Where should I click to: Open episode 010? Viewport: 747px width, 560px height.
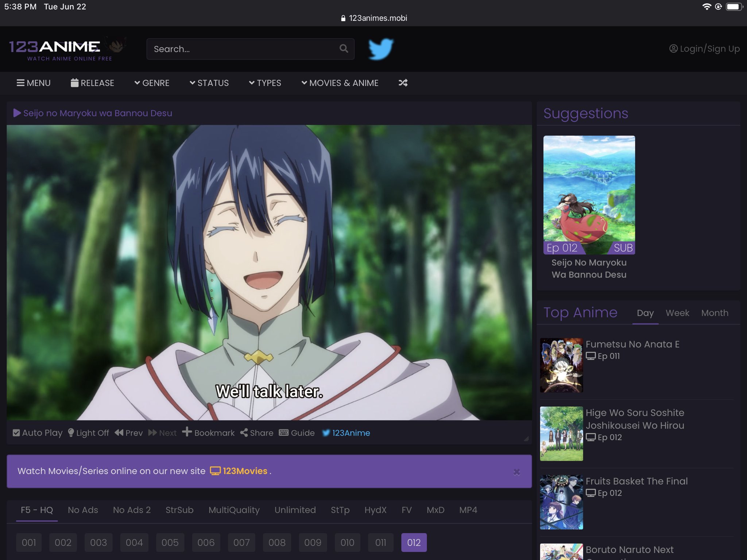(x=347, y=542)
